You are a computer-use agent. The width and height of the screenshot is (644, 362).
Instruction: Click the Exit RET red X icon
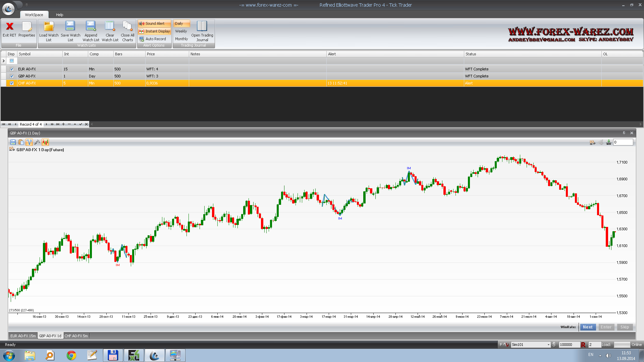pos(9,26)
